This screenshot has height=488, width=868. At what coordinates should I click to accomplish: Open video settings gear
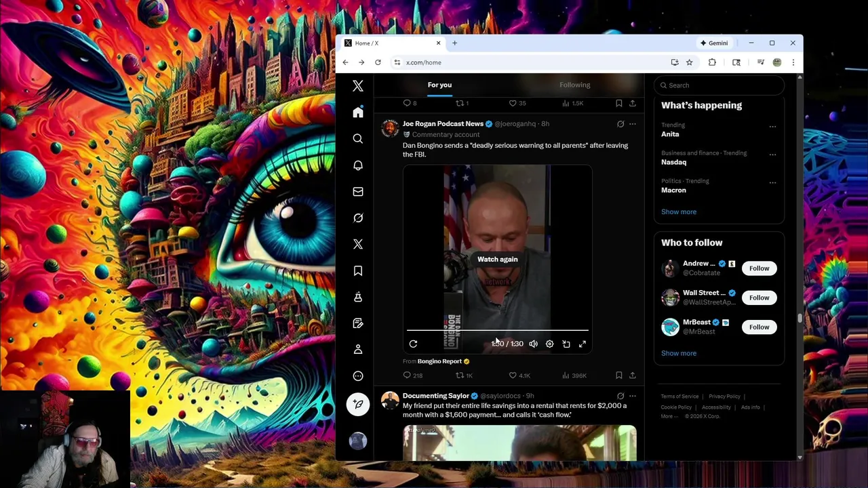(x=549, y=344)
